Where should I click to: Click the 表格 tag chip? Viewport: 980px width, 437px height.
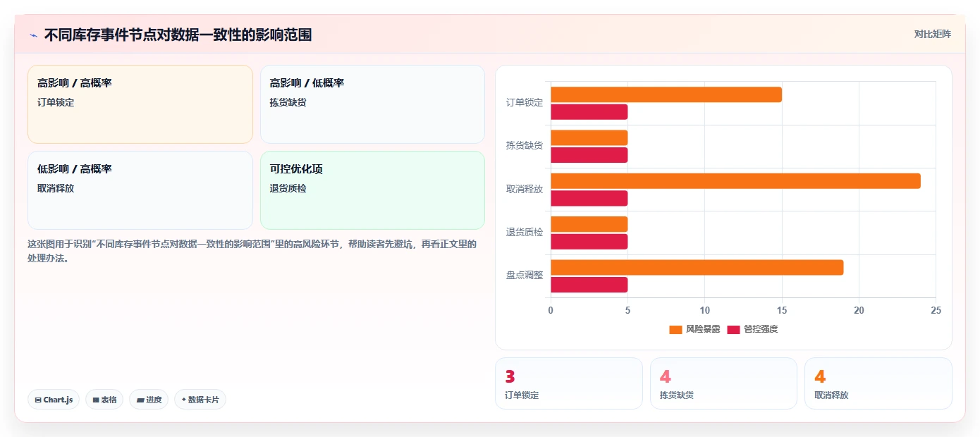[x=104, y=400]
